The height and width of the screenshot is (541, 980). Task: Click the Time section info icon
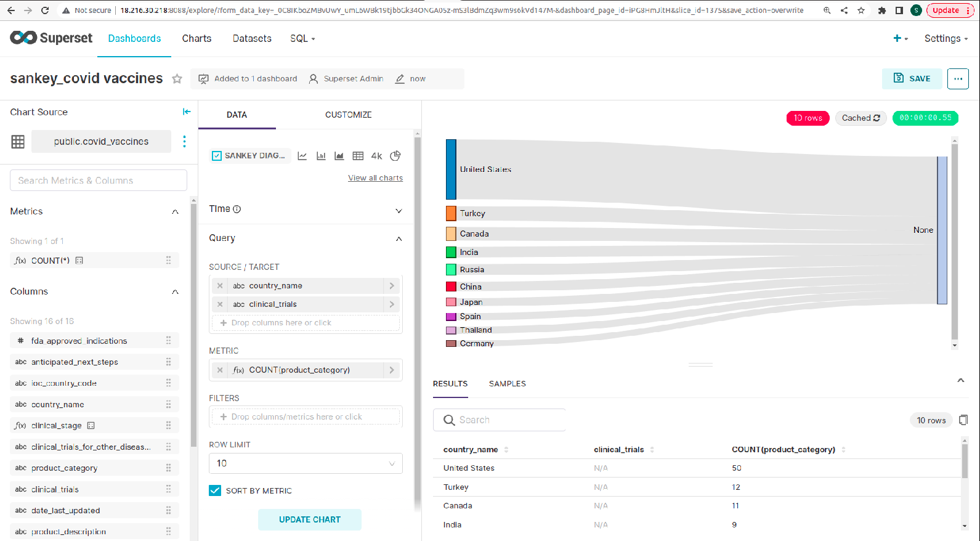(237, 209)
